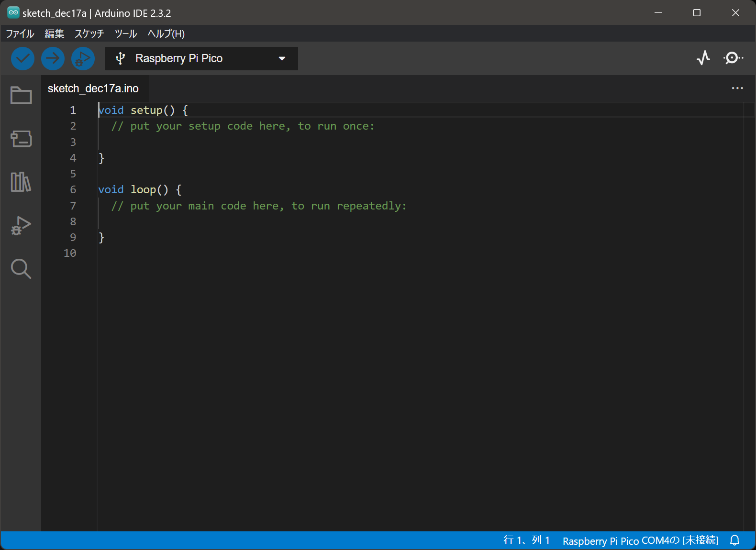Screen dimensions: 756x550
Task: Open the Serial Plotter
Action: coord(703,58)
